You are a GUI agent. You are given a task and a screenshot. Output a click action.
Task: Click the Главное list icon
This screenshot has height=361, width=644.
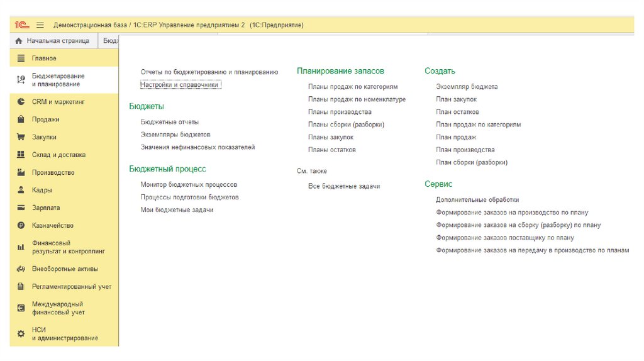21,58
